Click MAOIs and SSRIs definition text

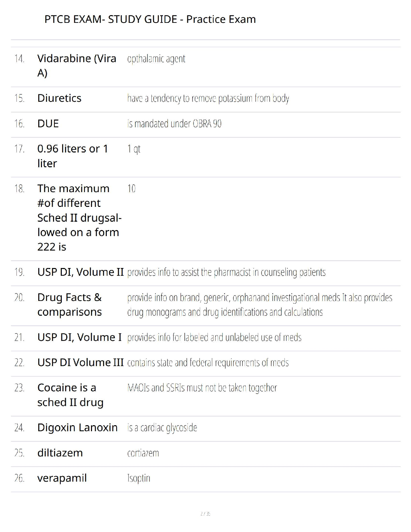(202, 388)
